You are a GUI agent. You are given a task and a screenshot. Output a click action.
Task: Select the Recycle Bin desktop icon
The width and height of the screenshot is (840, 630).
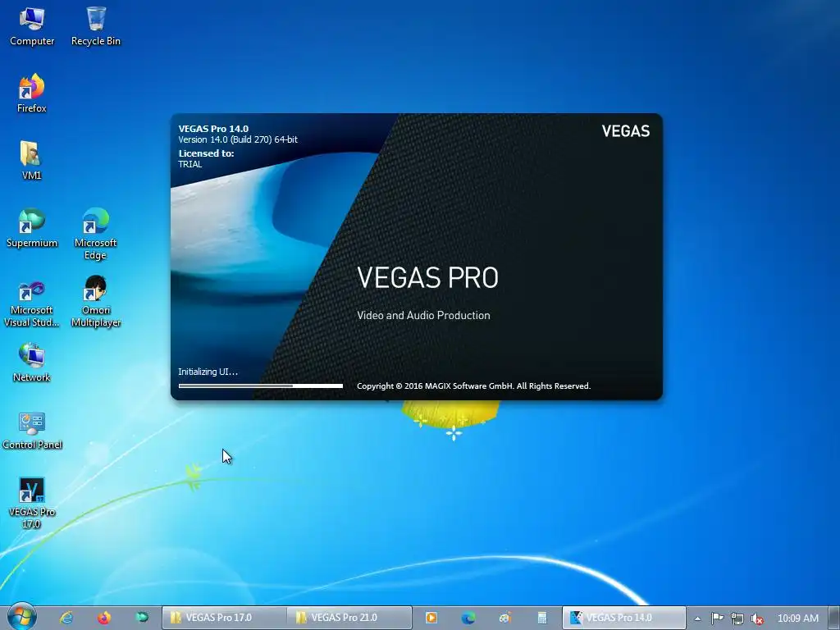pyautogui.click(x=96, y=27)
